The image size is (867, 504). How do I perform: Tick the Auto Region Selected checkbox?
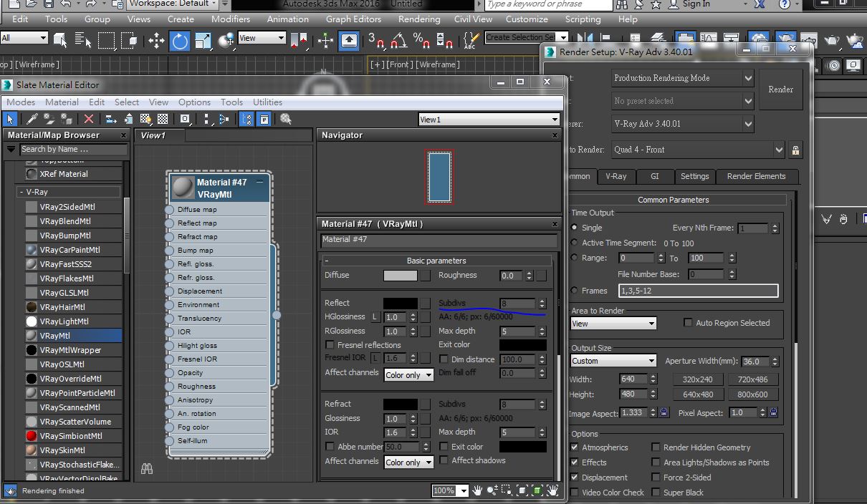[688, 323]
